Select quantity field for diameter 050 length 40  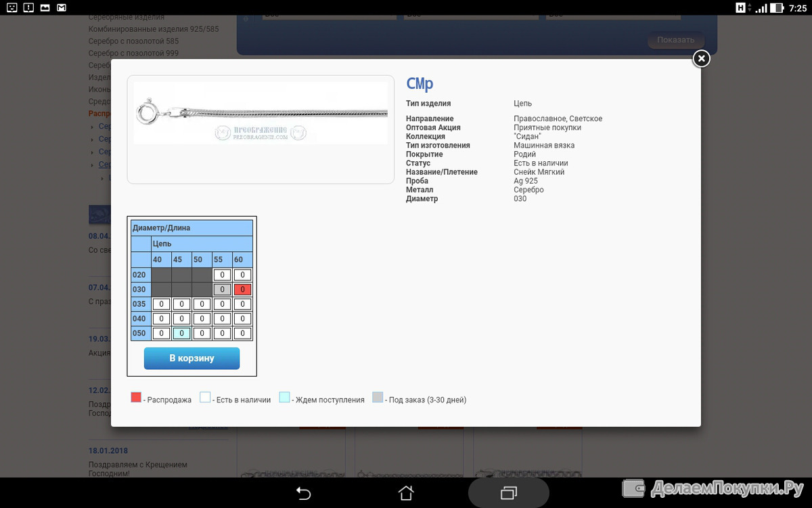tap(161, 333)
